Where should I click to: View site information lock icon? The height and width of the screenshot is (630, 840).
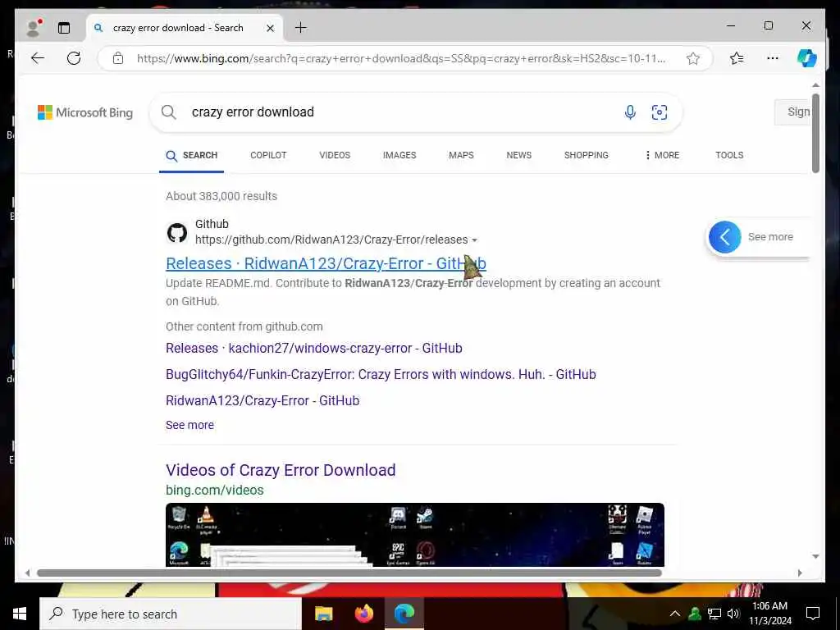point(118,58)
